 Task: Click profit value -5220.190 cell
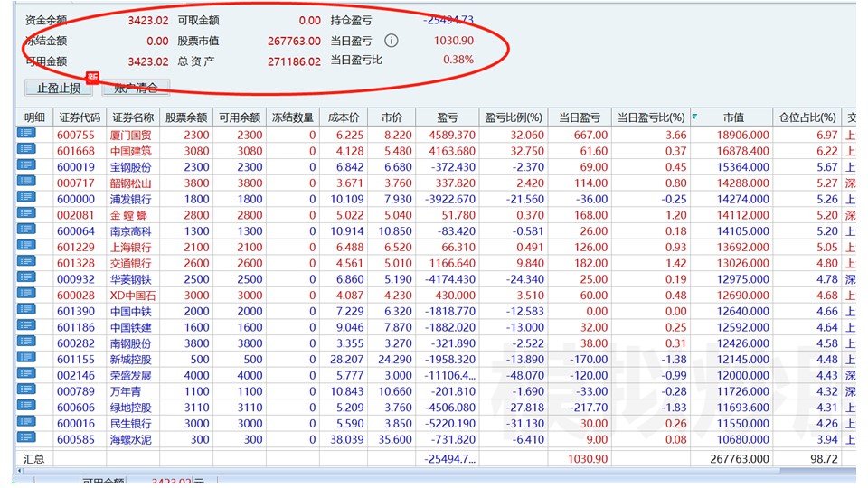pos(449,424)
